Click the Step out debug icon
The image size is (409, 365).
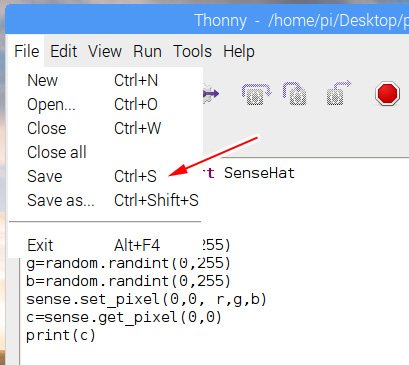point(338,93)
